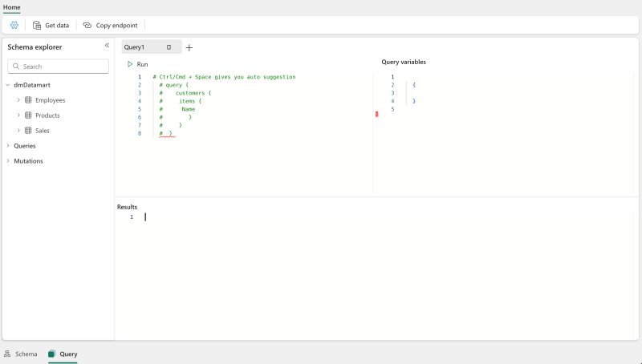Click the Run play icon

coord(130,64)
